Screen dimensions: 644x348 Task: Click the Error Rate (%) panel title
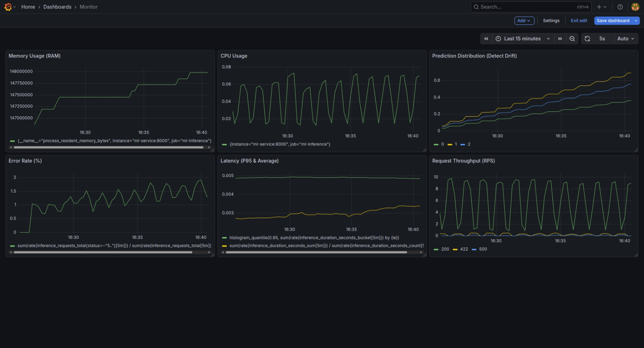point(25,161)
